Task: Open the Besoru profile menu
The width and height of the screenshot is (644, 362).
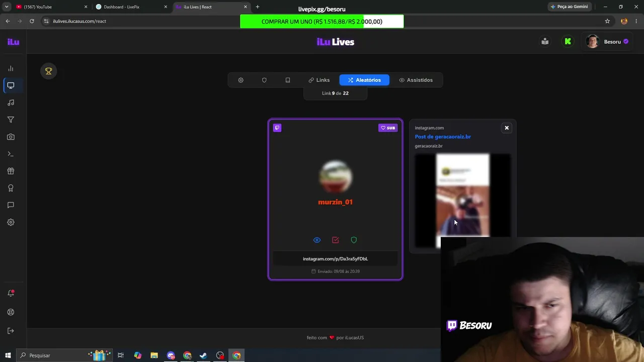Action: click(x=608, y=42)
